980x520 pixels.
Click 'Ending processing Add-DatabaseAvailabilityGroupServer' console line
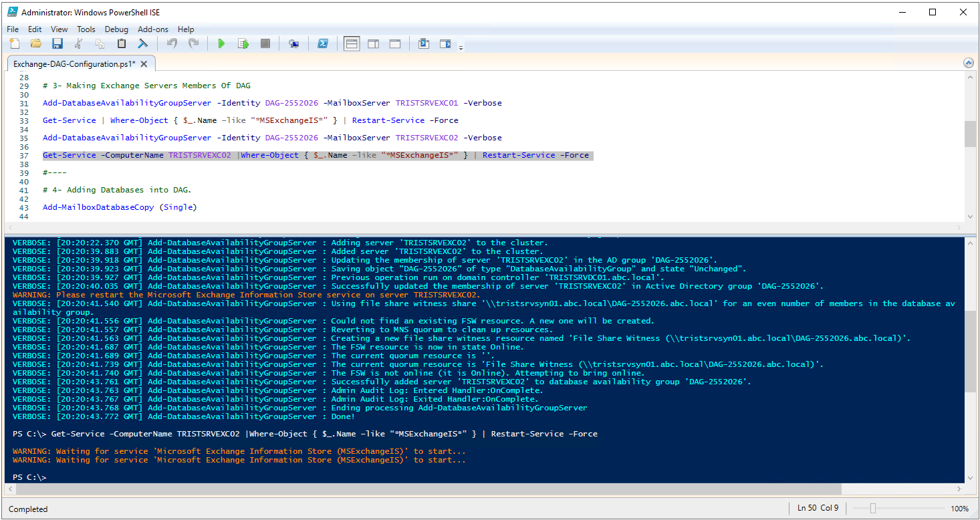[300, 408]
